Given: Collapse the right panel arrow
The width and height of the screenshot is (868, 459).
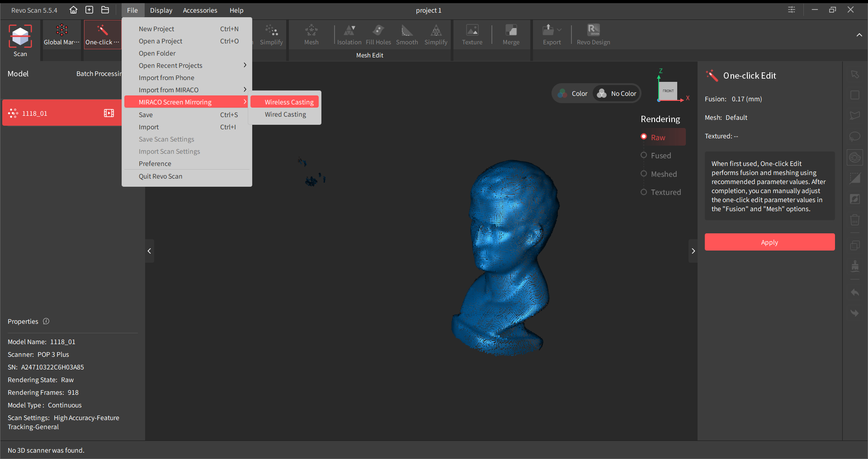Looking at the screenshot, I should [693, 251].
